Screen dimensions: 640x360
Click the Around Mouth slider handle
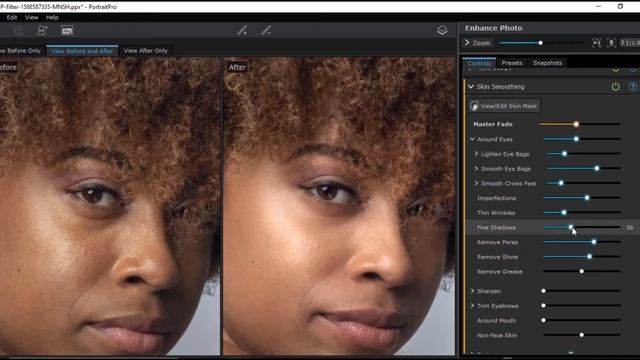click(x=543, y=320)
